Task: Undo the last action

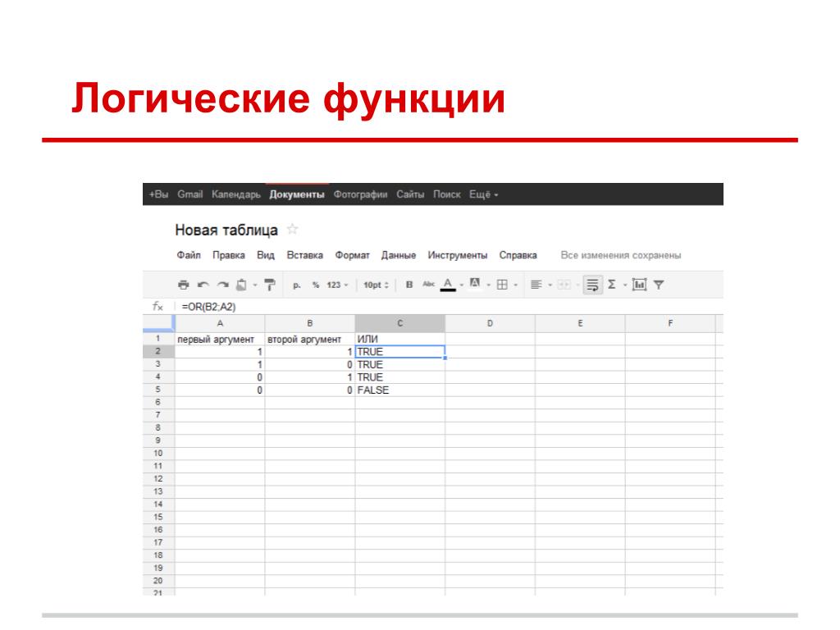Action: (203, 285)
